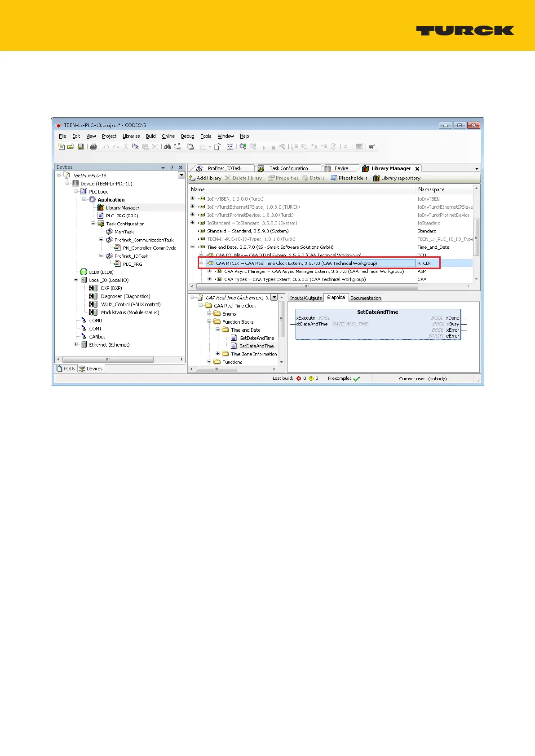Click the Build toolbar icon
Viewport: 535px width, 756px height.
[230, 146]
